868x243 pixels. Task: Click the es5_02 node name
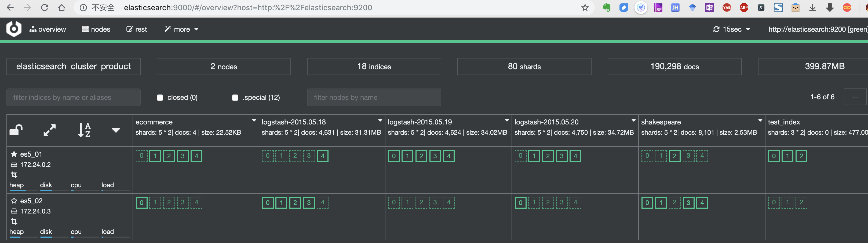point(31,201)
